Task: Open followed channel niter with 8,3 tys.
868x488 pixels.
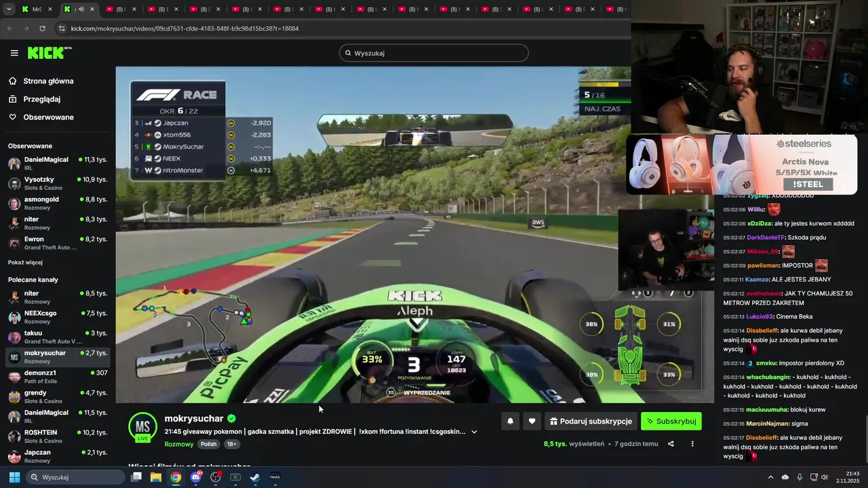Action: 58,223
